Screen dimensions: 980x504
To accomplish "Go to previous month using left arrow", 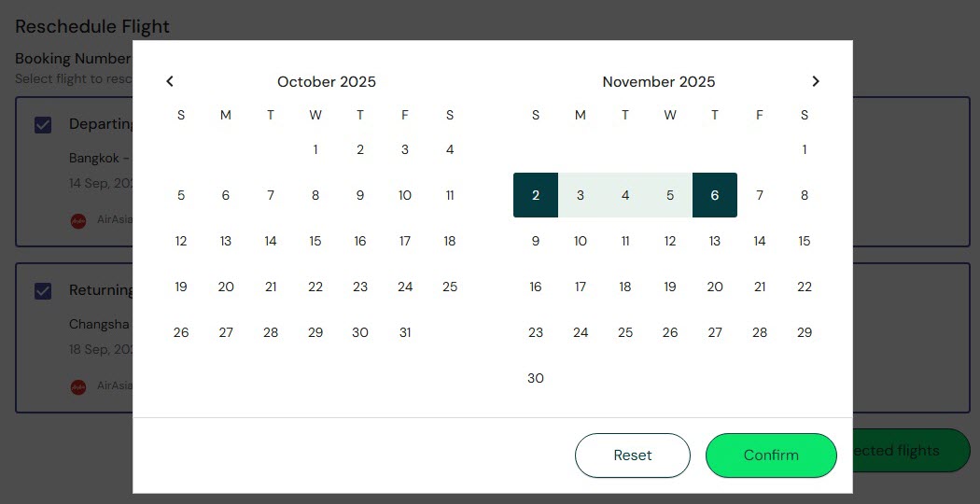I will coord(170,81).
